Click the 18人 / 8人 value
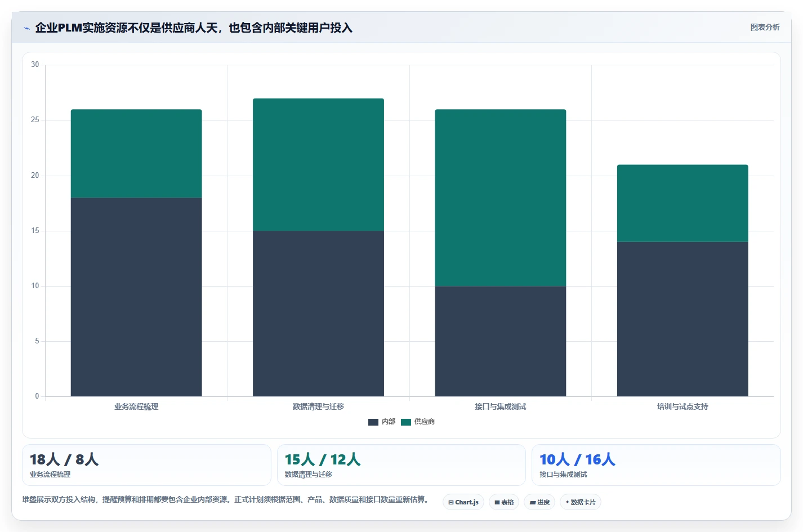The image size is (803, 532). [x=64, y=459]
